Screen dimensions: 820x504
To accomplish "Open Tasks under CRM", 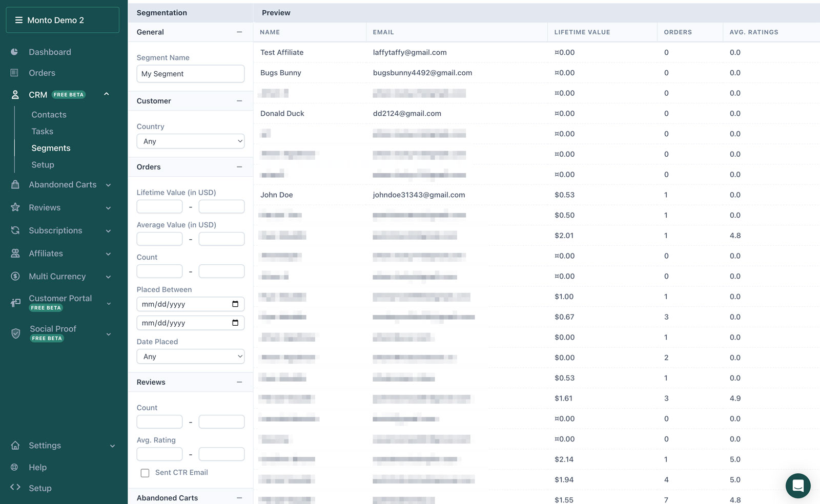I will click(42, 132).
